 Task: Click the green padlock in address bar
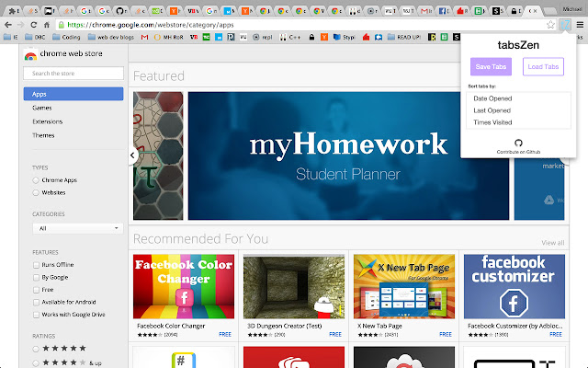click(x=62, y=25)
